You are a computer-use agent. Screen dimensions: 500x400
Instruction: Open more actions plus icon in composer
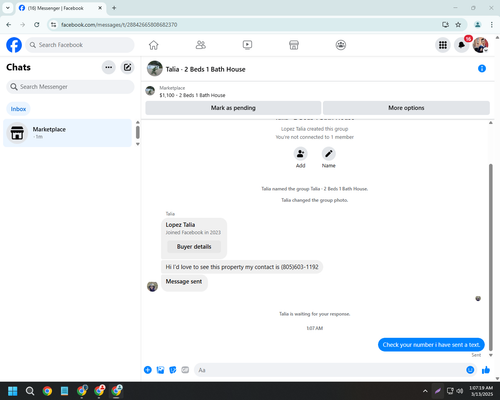[x=148, y=370]
